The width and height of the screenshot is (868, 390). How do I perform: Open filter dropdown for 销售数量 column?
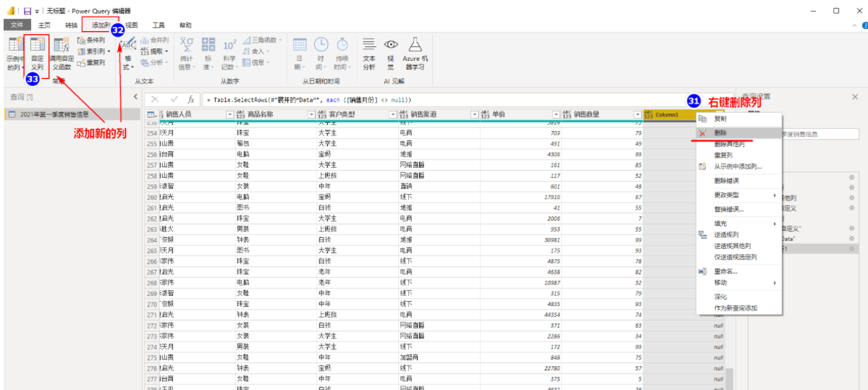coord(636,114)
